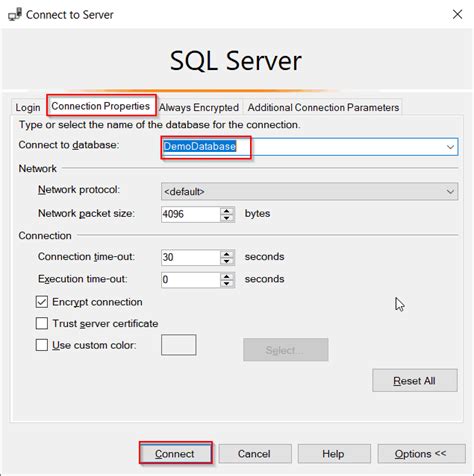The width and height of the screenshot is (474, 476).
Task: Switch to the Login tab
Action: tap(28, 107)
